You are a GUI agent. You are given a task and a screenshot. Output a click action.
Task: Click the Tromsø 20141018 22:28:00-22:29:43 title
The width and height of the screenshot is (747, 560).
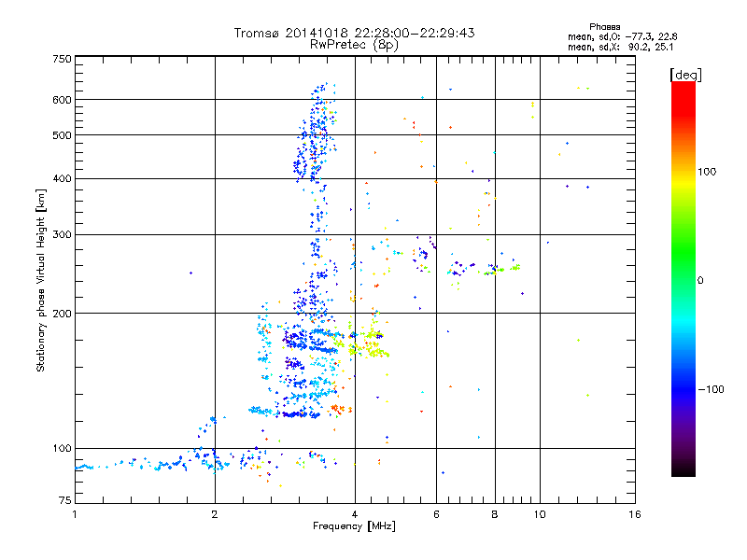(x=354, y=33)
